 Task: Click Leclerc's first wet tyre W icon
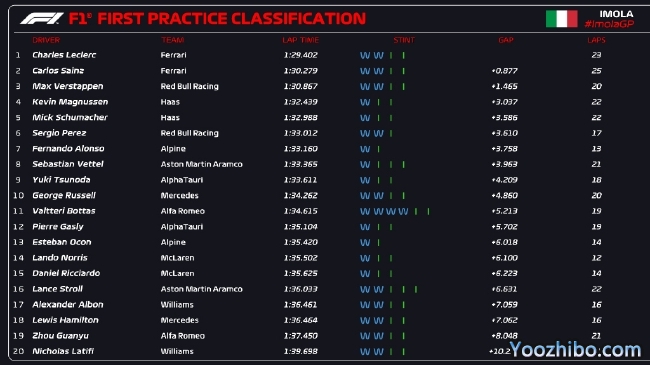(365, 56)
